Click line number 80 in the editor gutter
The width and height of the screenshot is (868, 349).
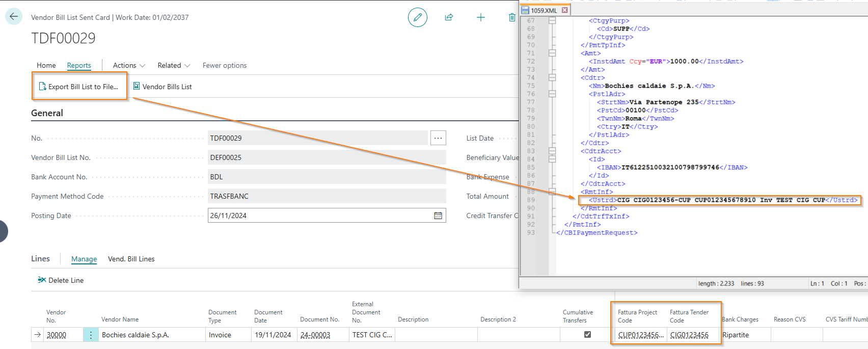click(531, 127)
